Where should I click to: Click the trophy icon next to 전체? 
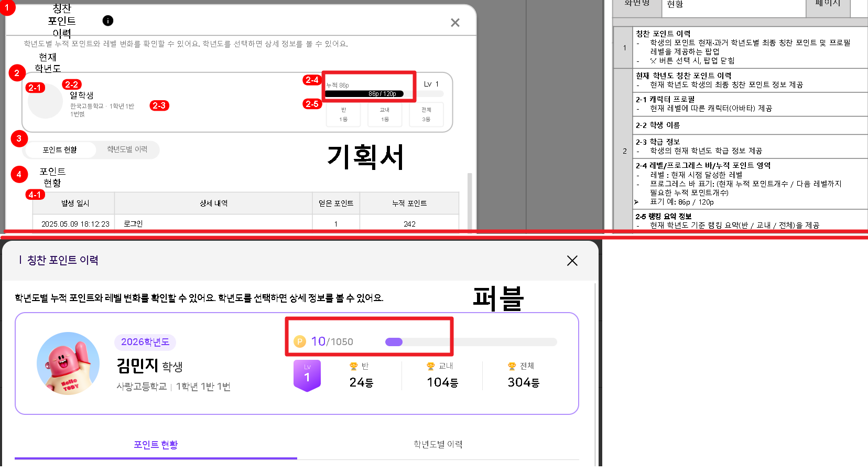(512, 366)
